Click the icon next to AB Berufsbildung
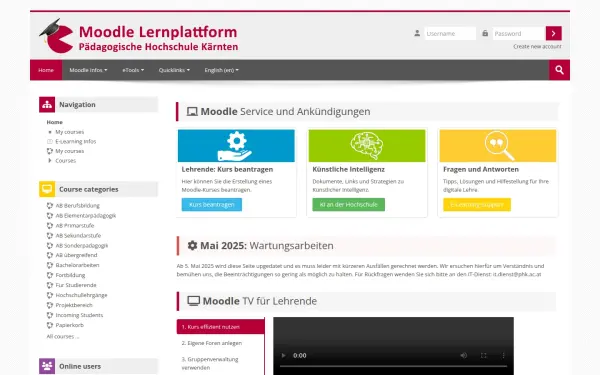600x375 pixels. 50,205
